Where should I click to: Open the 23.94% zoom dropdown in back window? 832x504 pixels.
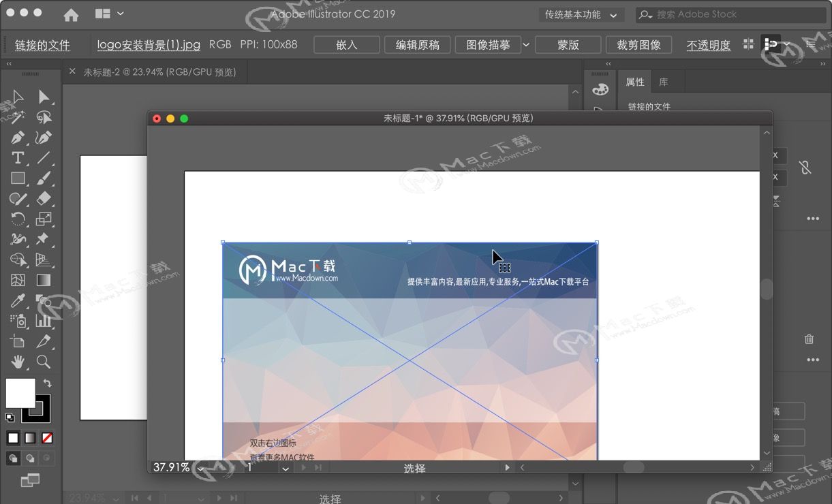pos(114,499)
